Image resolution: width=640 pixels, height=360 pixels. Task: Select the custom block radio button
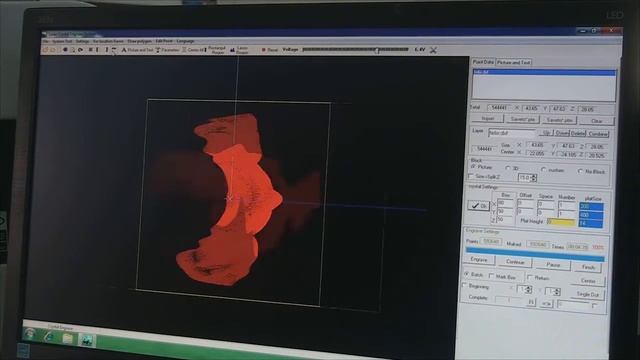point(543,169)
